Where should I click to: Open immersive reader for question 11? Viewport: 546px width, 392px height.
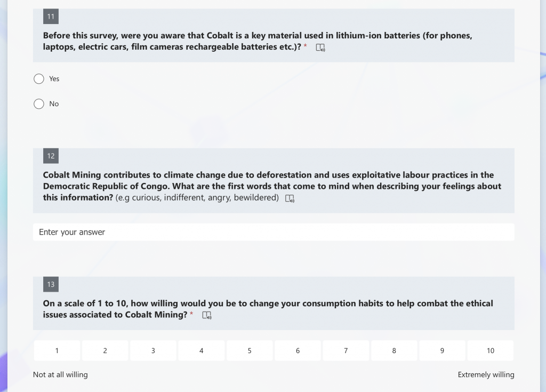(x=320, y=47)
